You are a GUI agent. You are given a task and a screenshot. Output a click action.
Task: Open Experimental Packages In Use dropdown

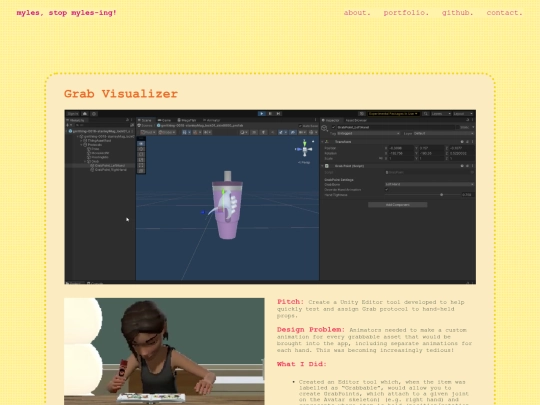393,113
